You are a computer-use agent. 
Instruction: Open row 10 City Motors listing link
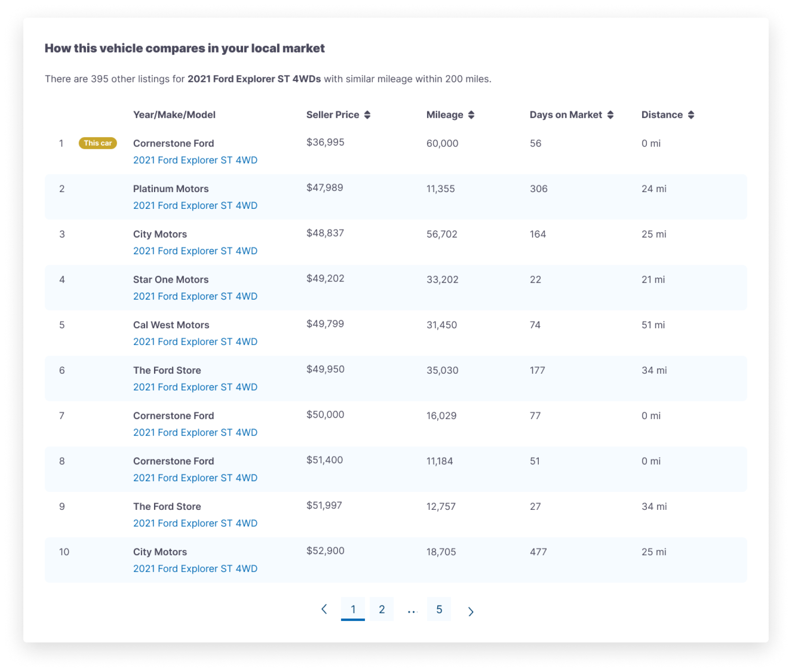195,569
